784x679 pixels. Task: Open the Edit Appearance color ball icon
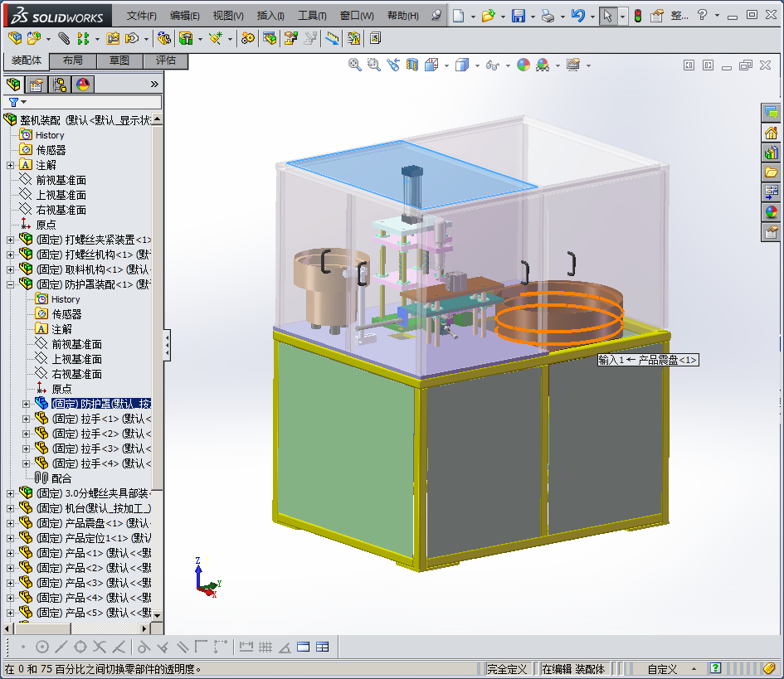tap(523, 65)
